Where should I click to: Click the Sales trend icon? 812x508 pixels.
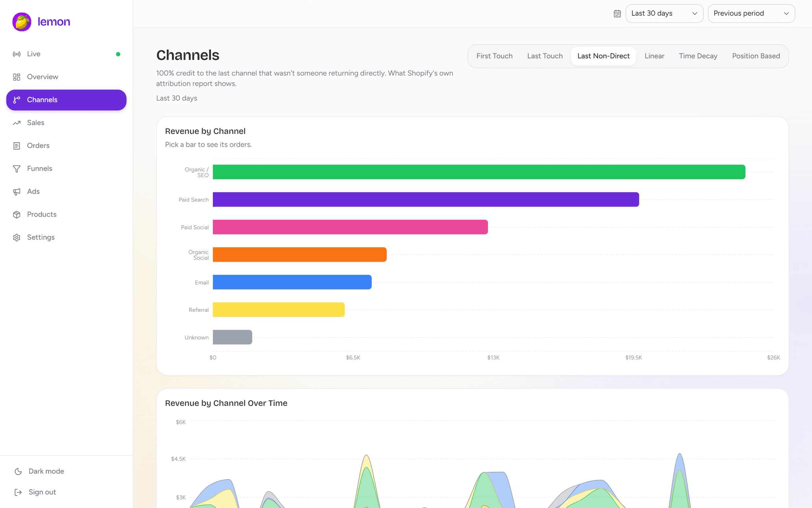pos(17,123)
